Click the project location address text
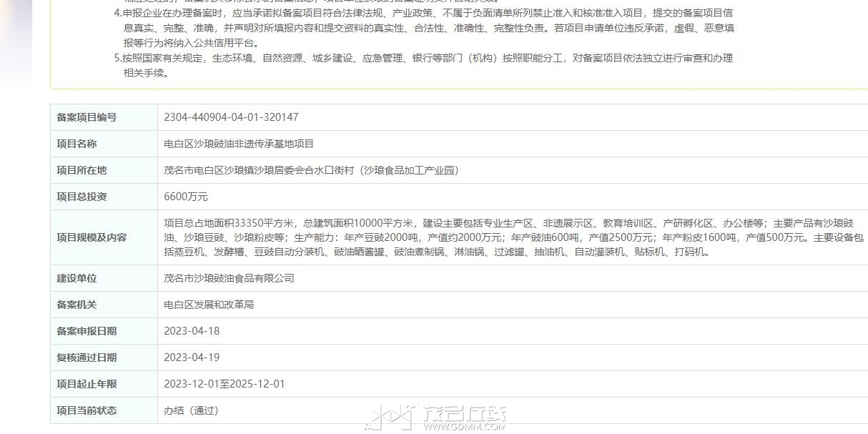The height and width of the screenshot is (434, 868). (311, 170)
